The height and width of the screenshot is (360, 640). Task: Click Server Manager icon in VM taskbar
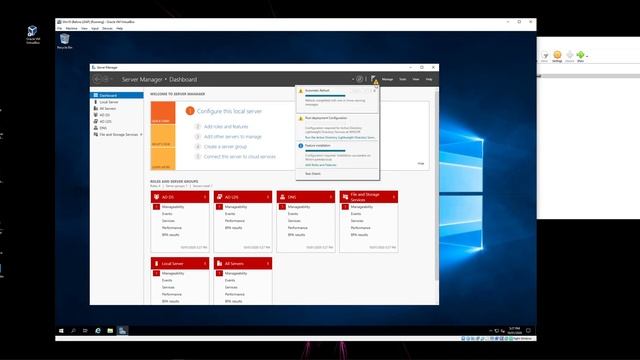click(122, 331)
